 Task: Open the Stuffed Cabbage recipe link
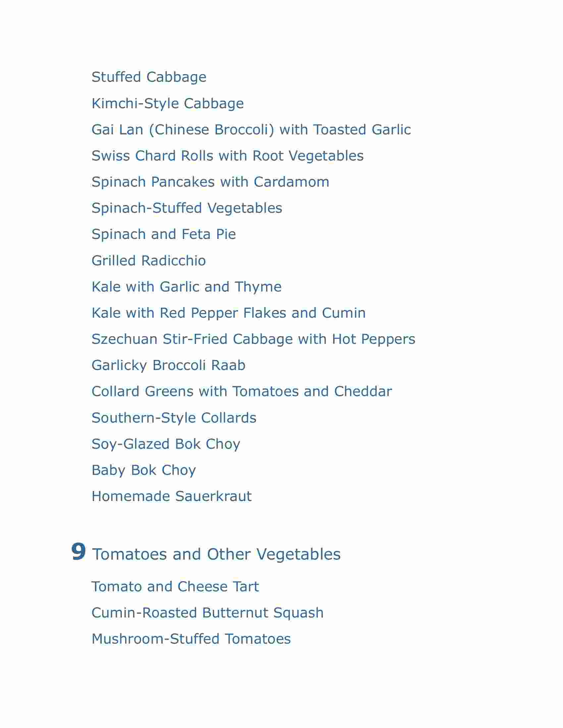(x=149, y=77)
